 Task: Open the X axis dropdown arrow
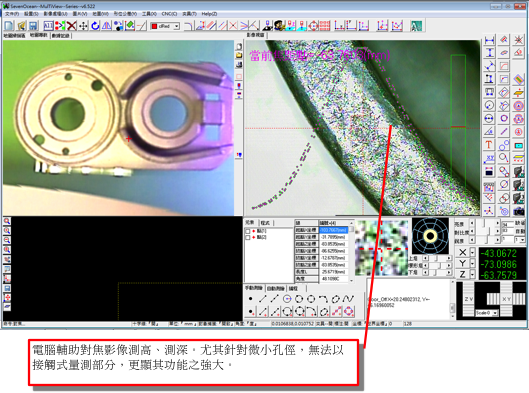click(x=472, y=252)
